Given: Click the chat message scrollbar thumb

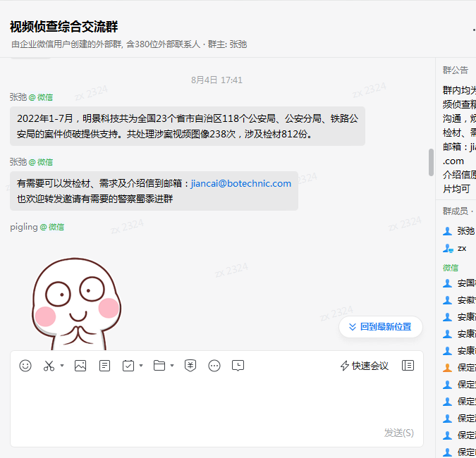Looking at the screenshot, I should [x=431, y=162].
